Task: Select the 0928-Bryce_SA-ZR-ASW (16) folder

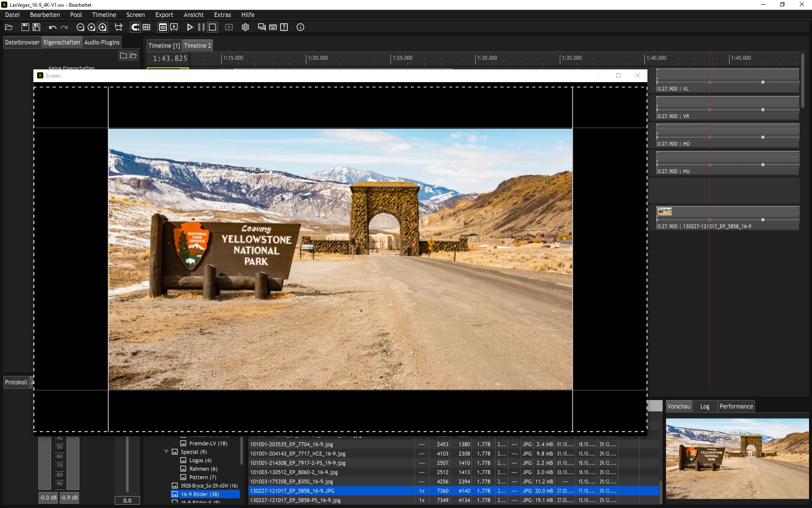Action: (x=209, y=486)
